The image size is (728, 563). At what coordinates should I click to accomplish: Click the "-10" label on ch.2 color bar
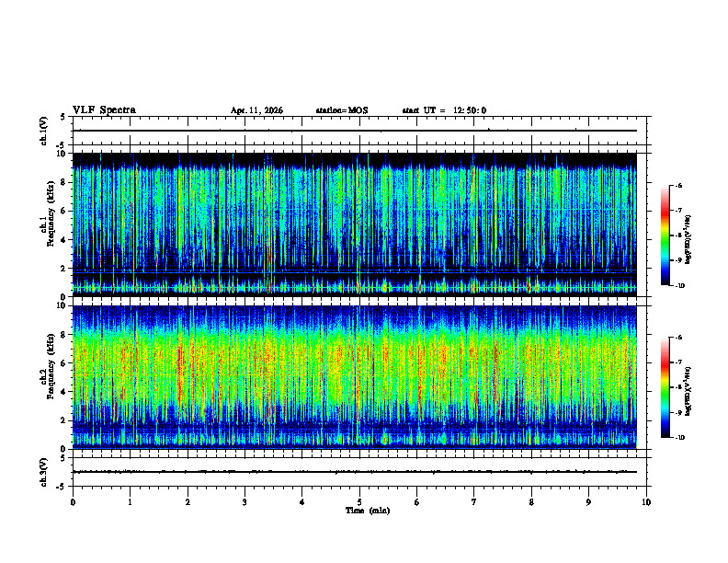pyautogui.click(x=679, y=438)
